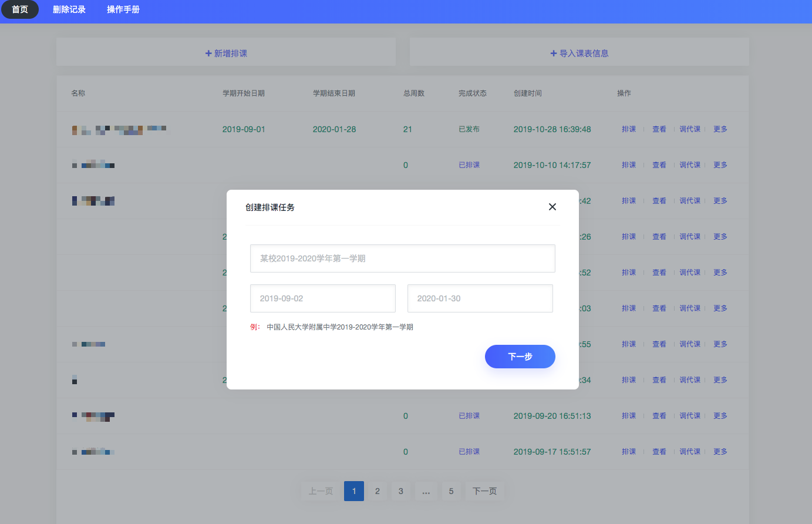Screen dimensions: 812x524
Task: Click the 导入课表信息 button
Action: pyautogui.click(x=579, y=53)
